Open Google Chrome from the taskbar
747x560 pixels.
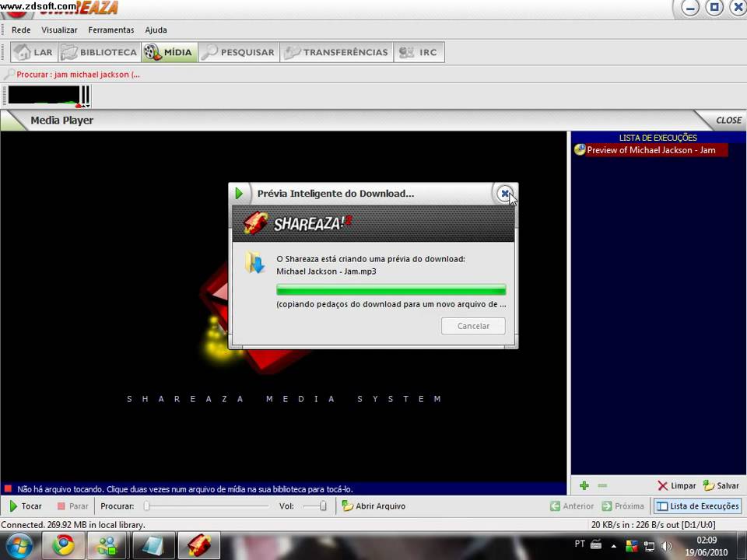point(63,546)
